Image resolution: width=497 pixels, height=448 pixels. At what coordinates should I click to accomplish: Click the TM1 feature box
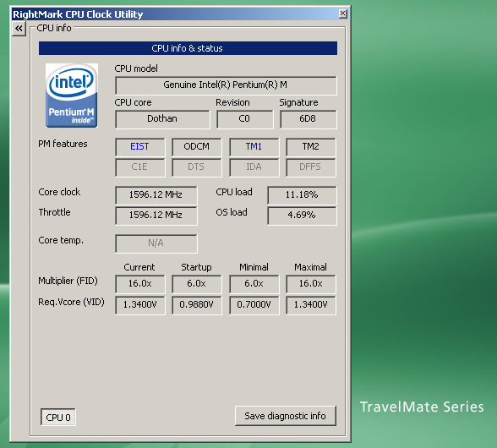(x=254, y=147)
